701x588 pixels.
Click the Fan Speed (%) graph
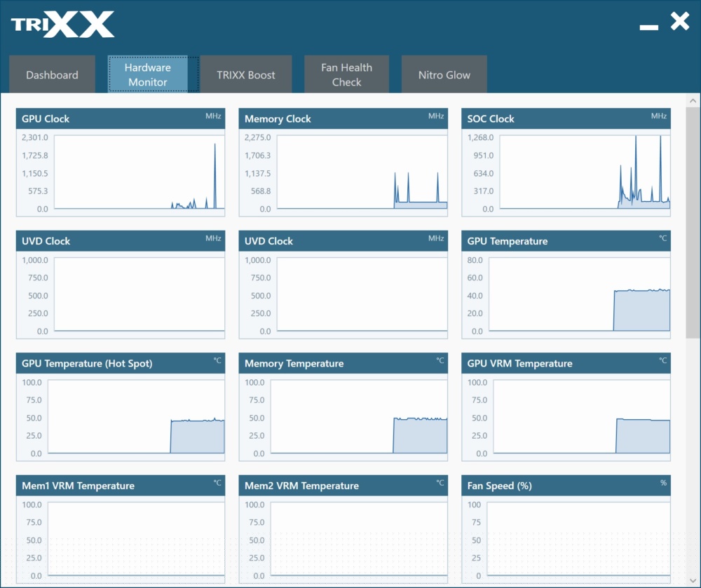coord(578,540)
